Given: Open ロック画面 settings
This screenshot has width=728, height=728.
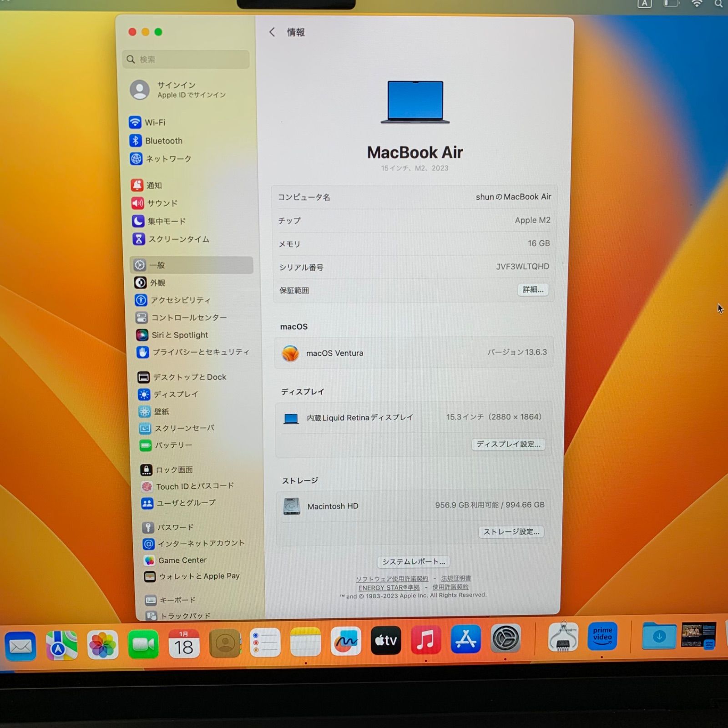Looking at the screenshot, I should point(167,470).
